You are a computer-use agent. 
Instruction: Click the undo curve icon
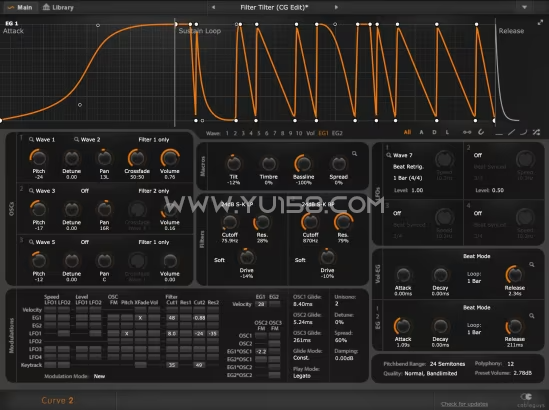pyautogui.click(x=481, y=132)
